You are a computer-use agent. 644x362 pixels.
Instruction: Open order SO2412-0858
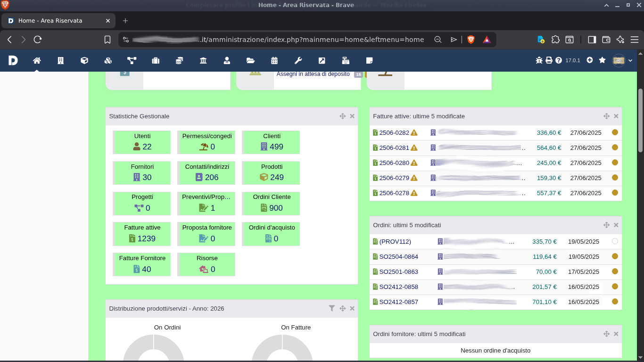[x=399, y=287]
